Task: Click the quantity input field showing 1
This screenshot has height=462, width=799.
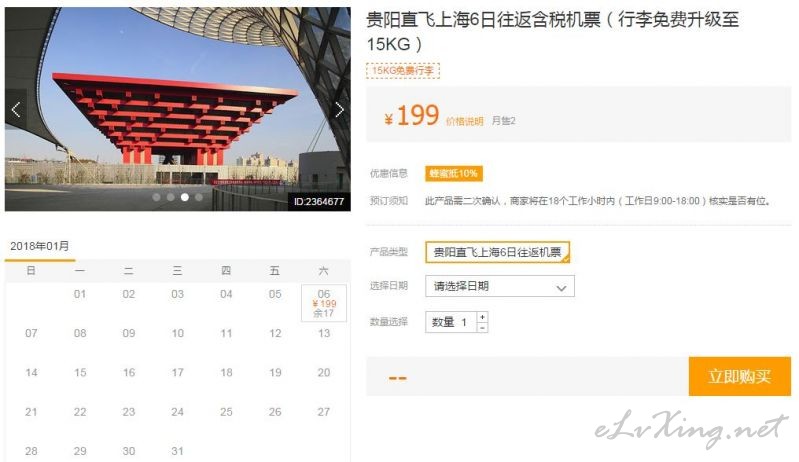Action: [451, 322]
